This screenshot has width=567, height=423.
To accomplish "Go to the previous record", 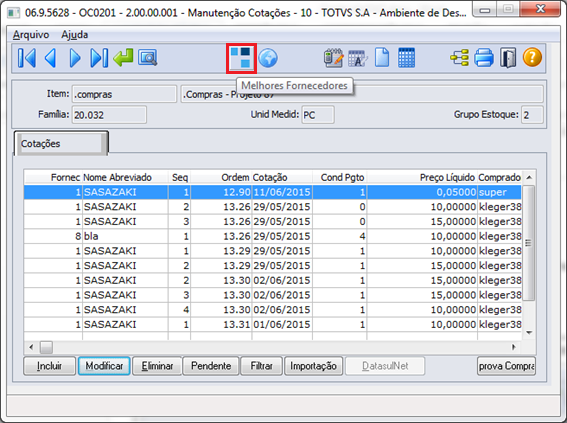I will click(x=51, y=58).
